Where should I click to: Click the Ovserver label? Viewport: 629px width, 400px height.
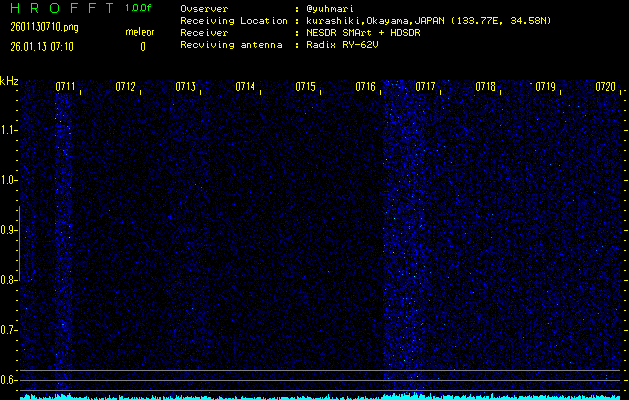tap(204, 9)
